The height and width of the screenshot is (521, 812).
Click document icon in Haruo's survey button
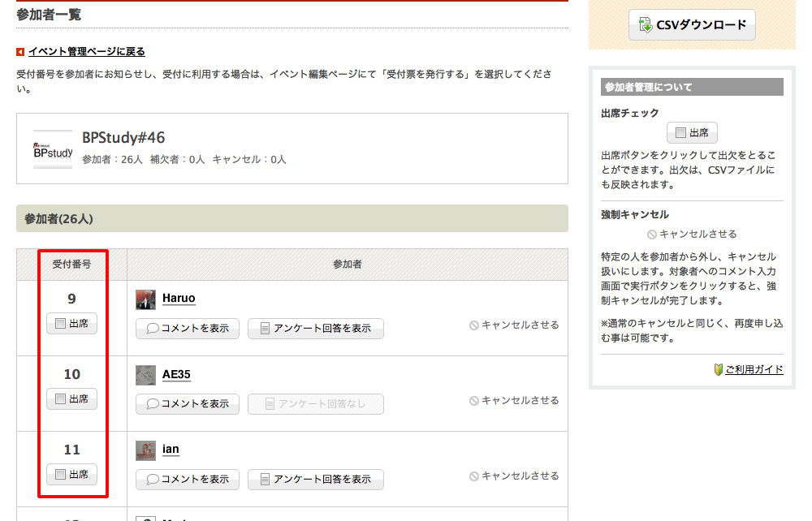point(265,329)
